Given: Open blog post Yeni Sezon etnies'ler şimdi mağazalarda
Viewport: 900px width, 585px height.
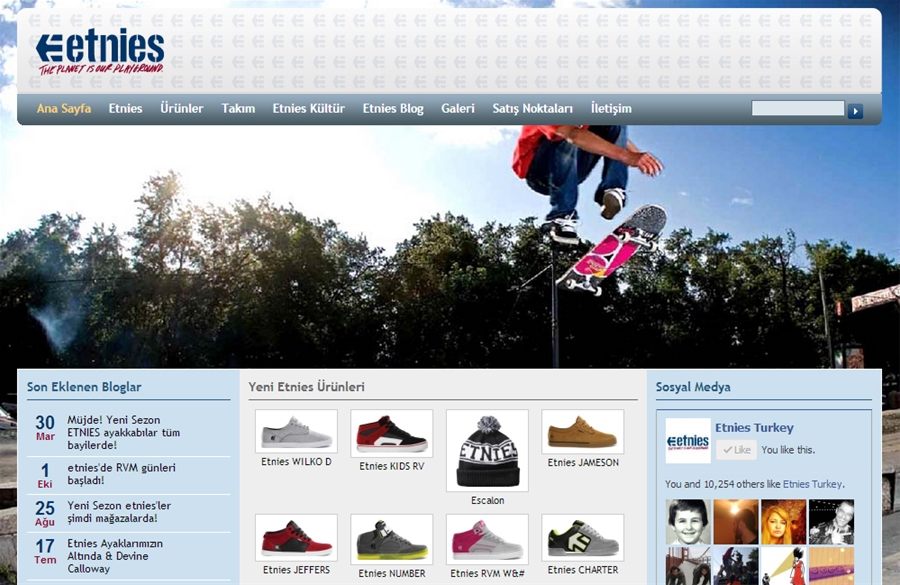Looking at the screenshot, I should (x=119, y=512).
